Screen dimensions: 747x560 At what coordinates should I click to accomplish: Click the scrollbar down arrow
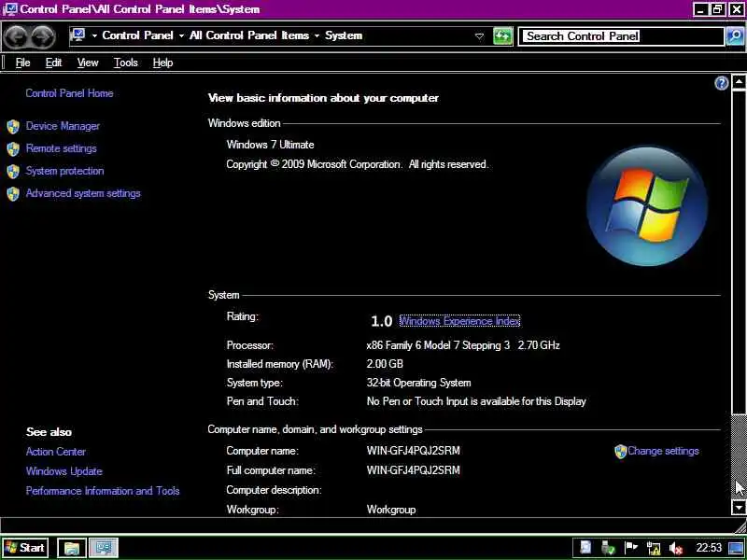(x=739, y=508)
